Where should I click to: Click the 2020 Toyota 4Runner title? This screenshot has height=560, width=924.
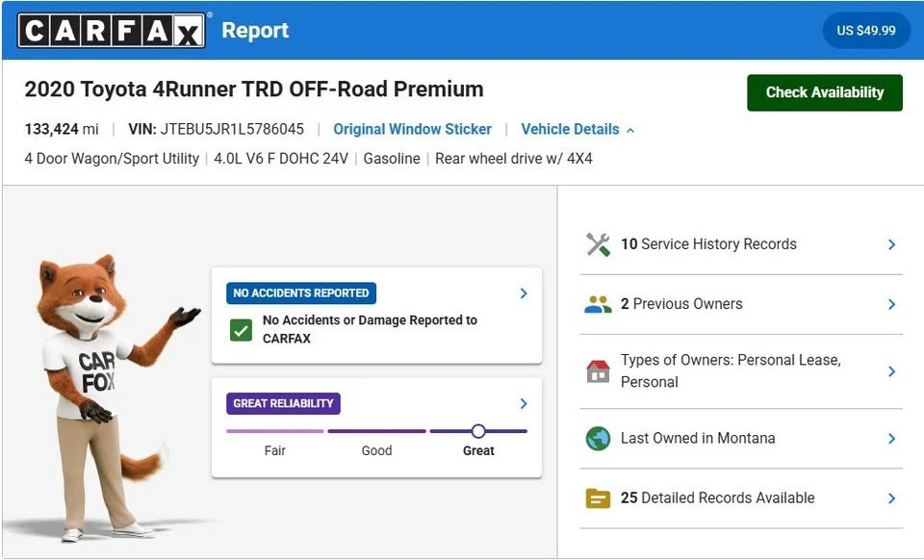tap(254, 89)
